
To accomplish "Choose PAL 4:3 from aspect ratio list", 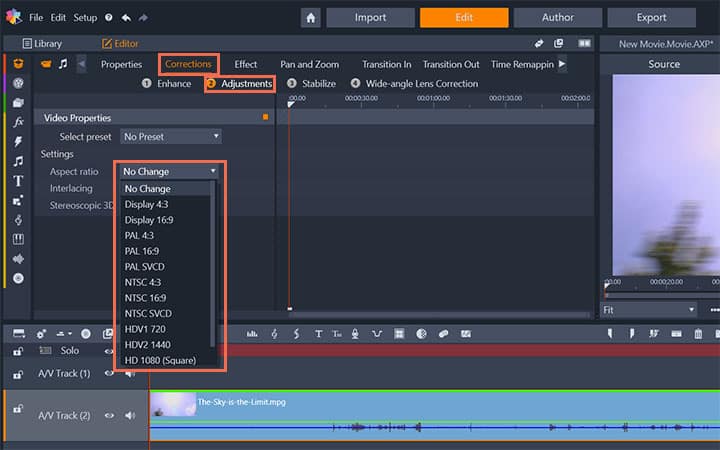I will point(139,236).
